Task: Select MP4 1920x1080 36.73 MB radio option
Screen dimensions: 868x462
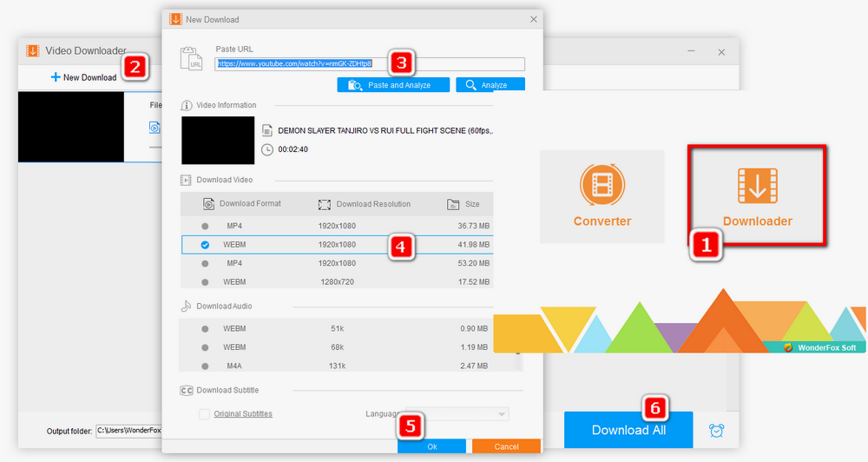Action: (205, 226)
